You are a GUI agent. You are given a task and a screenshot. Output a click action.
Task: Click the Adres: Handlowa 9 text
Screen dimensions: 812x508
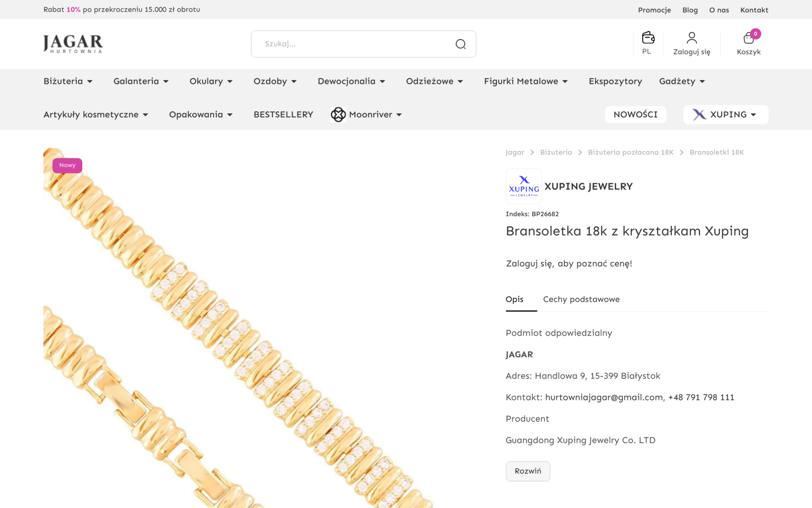click(x=583, y=376)
